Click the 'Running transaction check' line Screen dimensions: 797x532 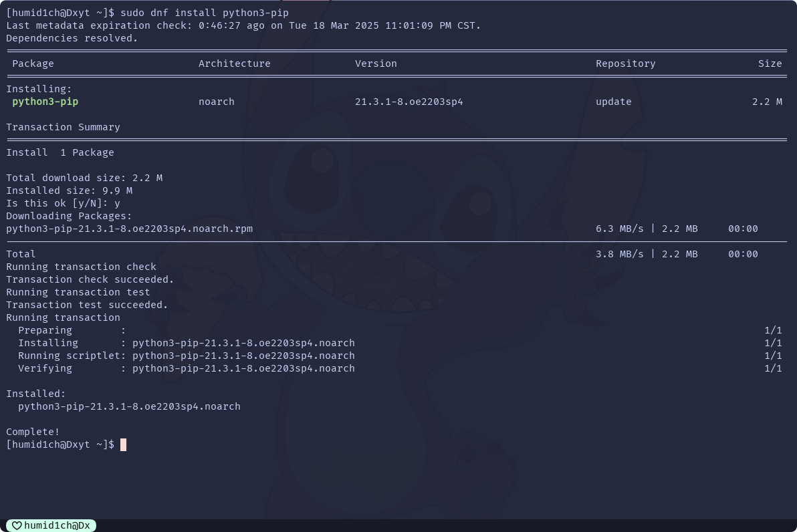tap(82, 267)
